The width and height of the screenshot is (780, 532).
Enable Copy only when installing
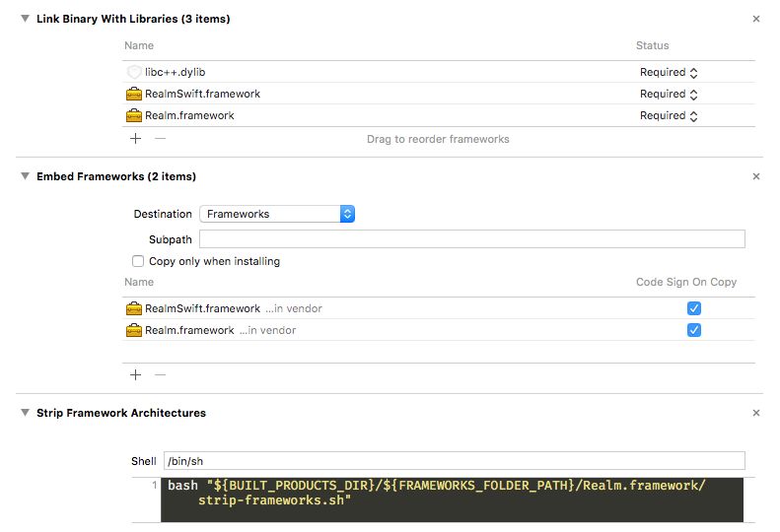pyautogui.click(x=138, y=261)
